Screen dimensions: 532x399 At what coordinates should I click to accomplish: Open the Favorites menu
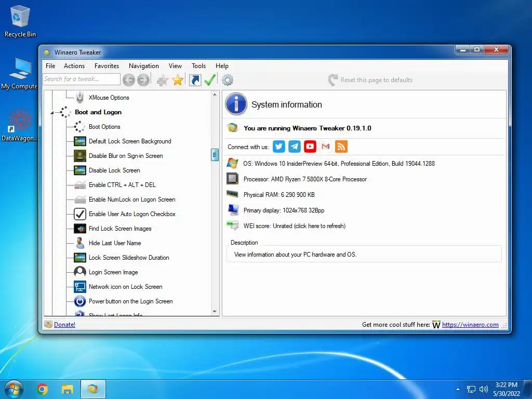pyautogui.click(x=107, y=66)
